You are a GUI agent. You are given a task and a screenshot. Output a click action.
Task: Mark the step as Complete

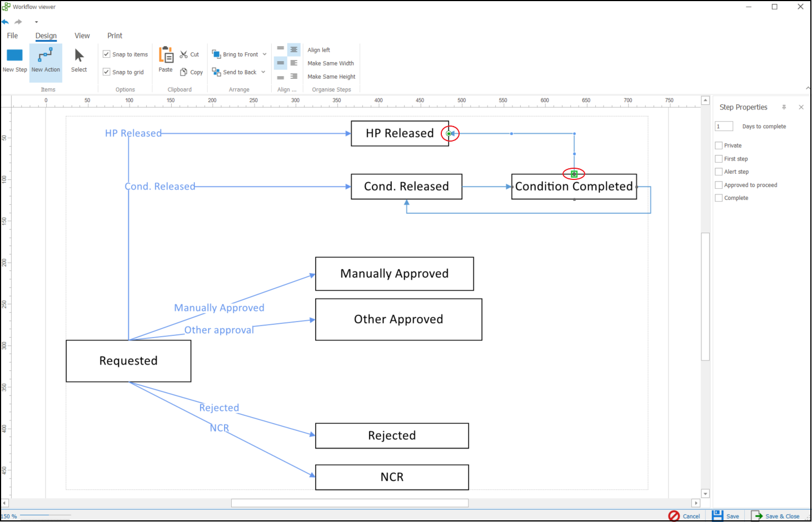[x=719, y=198]
